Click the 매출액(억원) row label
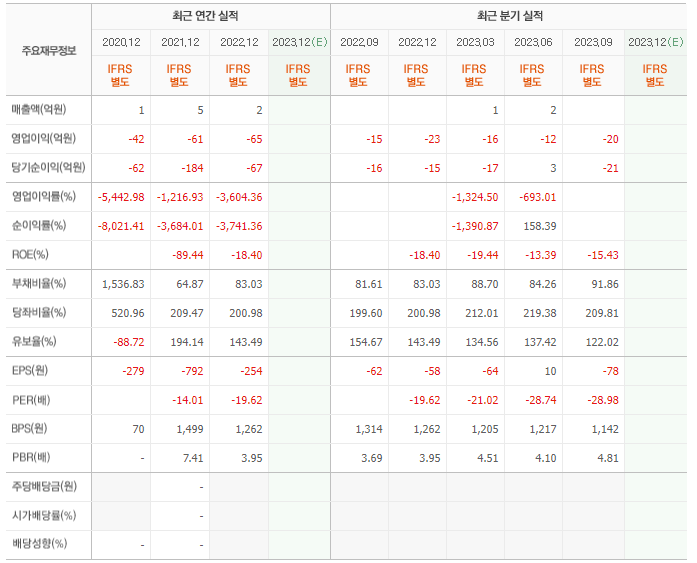 click(39, 109)
